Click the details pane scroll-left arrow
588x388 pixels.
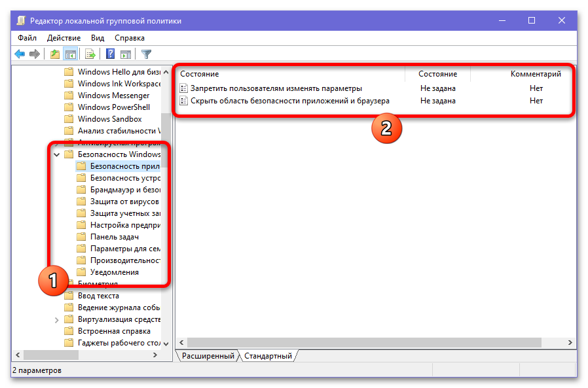[182, 342]
